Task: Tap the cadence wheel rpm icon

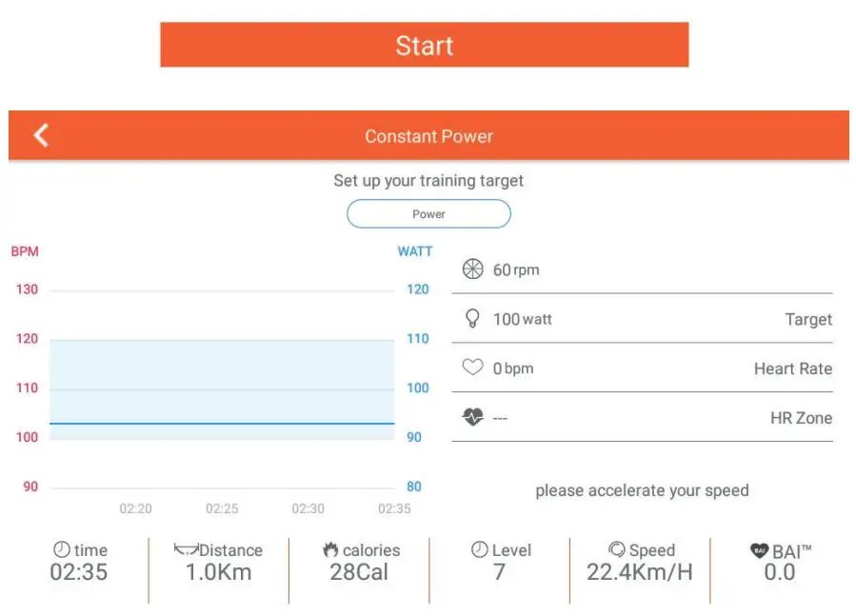Action: tap(472, 269)
